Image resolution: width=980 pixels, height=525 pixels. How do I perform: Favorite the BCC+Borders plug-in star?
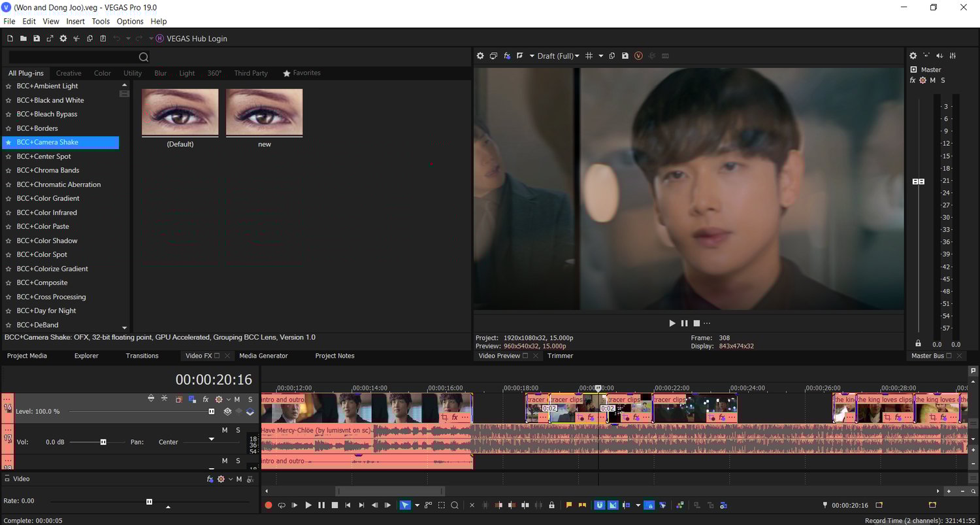point(8,128)
